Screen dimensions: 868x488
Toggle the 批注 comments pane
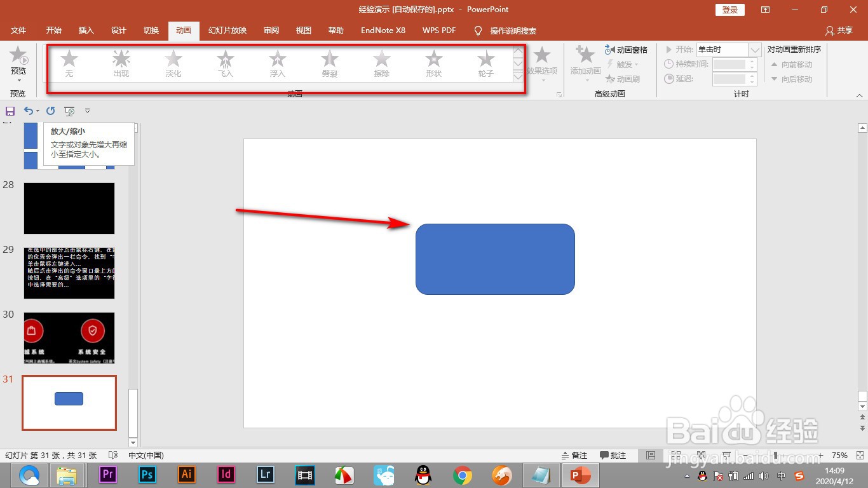click(613, 456)
